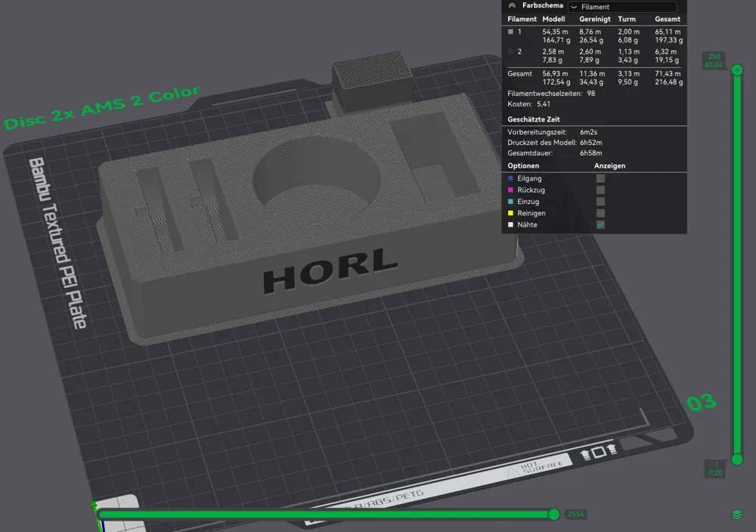Click the 'Filamentwechselzeiten: 98' entry
Screen dimensions: 756x532
551,94
